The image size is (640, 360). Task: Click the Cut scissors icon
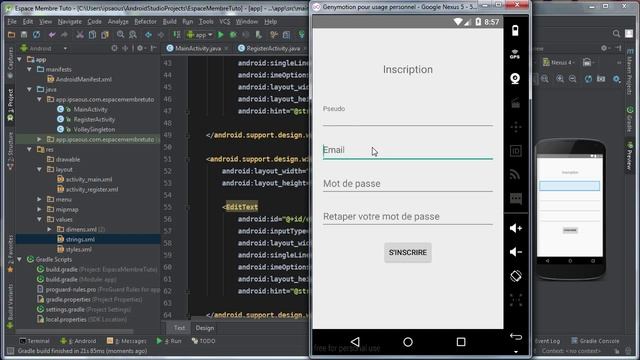[80, 35]
